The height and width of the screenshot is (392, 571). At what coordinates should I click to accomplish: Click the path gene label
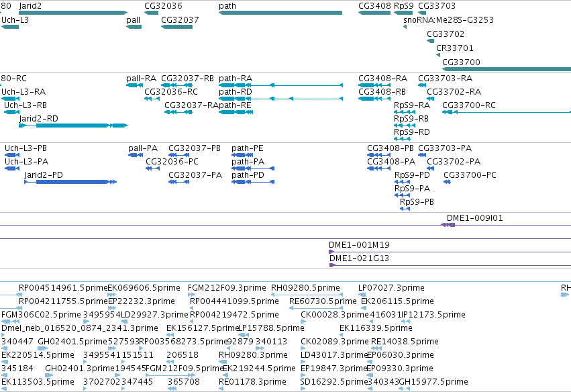click(227, 6)
